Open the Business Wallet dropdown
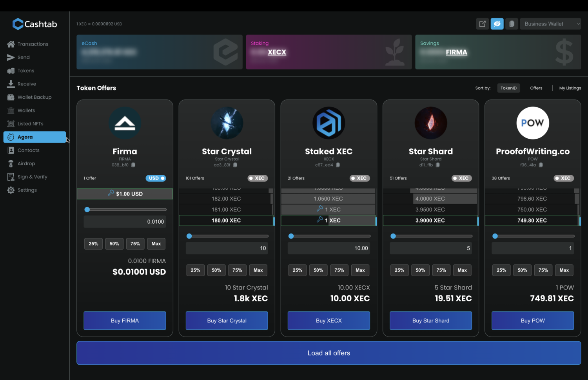588x380 pixels. [550, 24]
